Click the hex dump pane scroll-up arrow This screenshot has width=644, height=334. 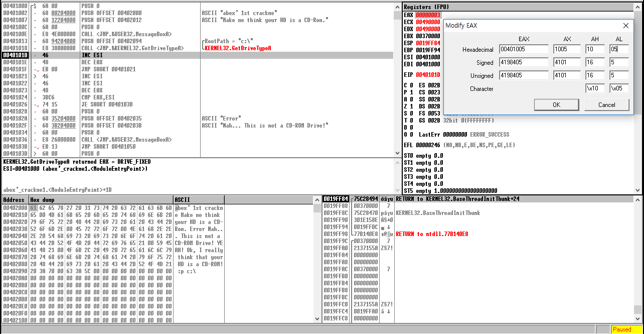coord(317,200)
